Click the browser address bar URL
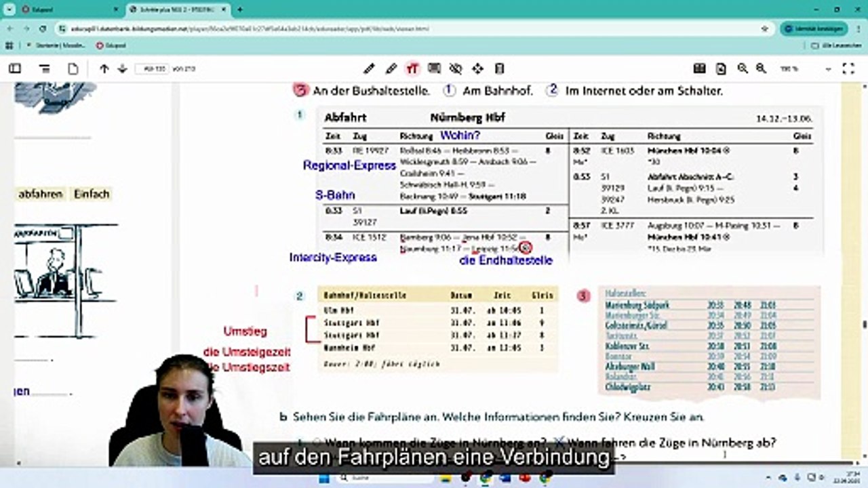868x488 pixels. 251,29
